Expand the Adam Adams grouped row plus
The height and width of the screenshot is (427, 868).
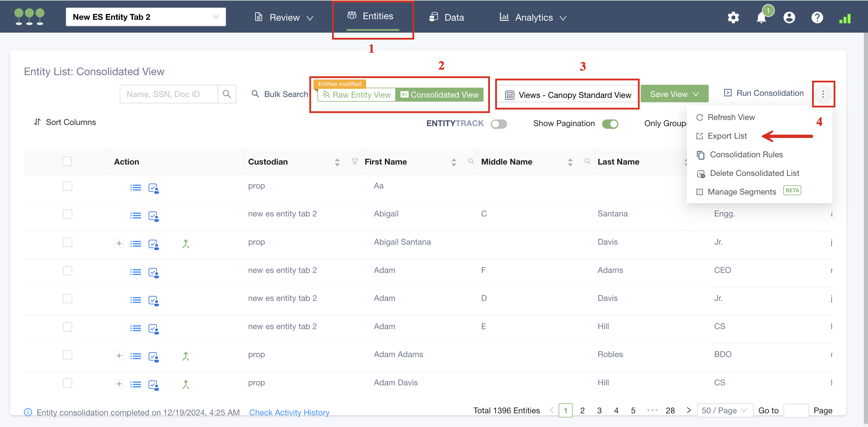pos(119,356)
